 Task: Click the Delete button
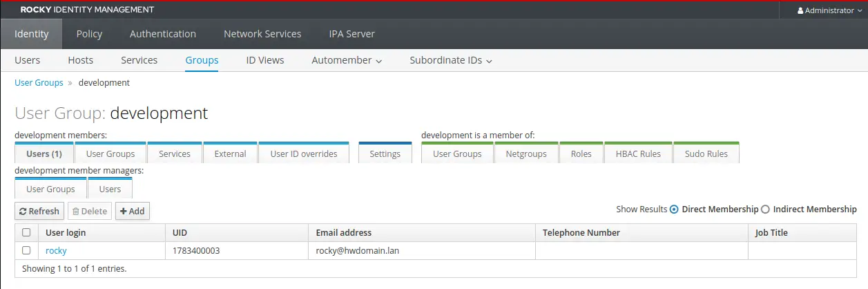90,211
